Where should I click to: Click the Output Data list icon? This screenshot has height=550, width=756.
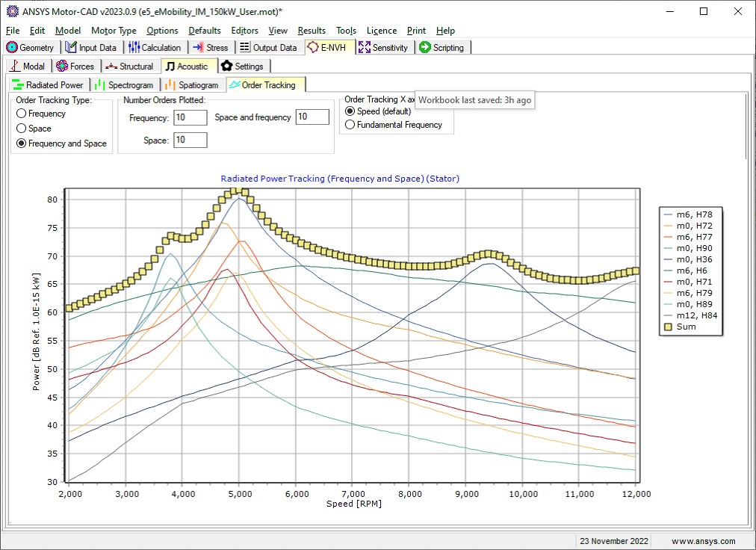(x=245, y=47)
